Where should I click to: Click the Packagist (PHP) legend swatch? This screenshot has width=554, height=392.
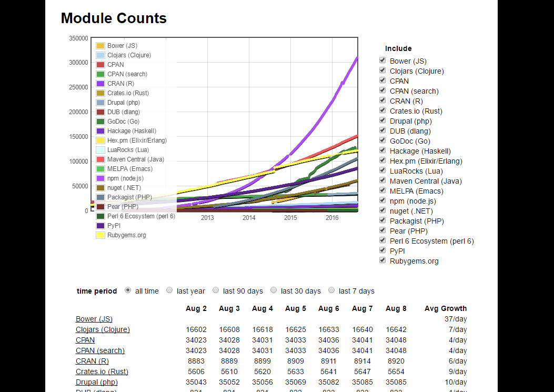coord(100,197)
